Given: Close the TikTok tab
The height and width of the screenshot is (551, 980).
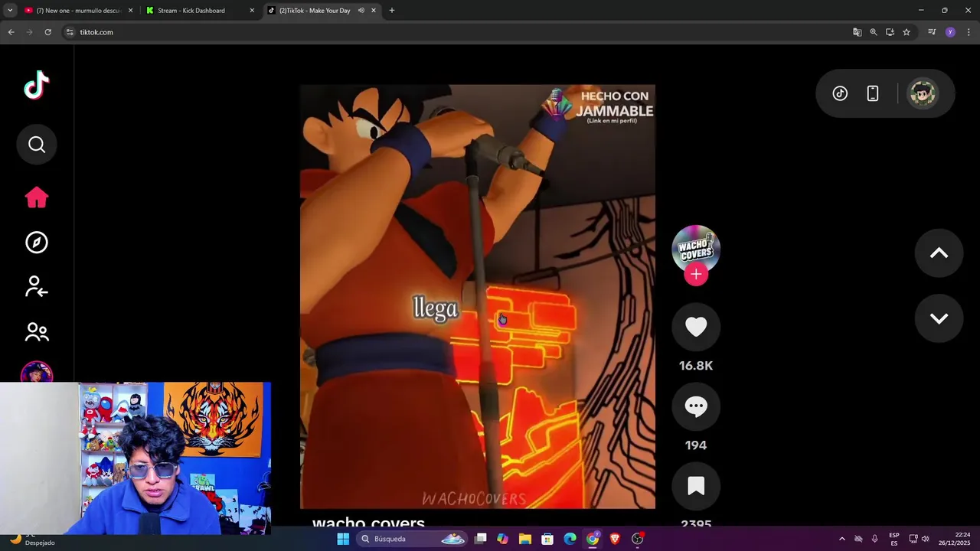Looking at the screenshot, I should [x=374, y=11].
